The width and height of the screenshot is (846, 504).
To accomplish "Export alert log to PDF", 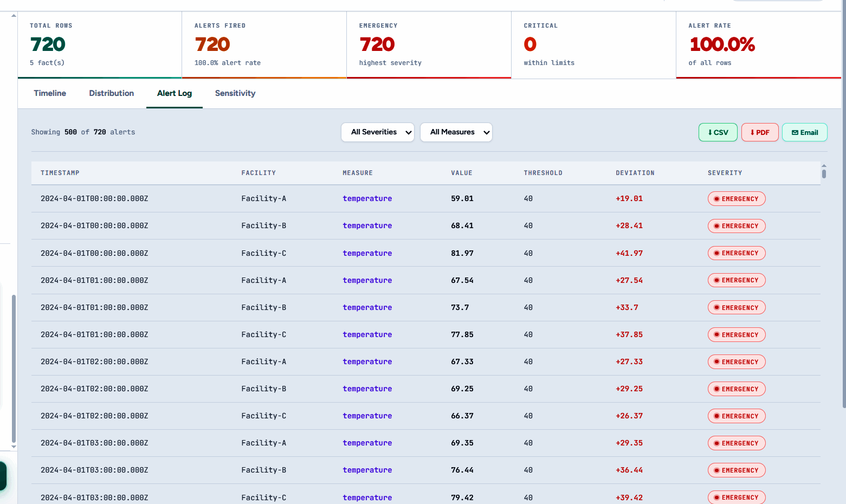I will 759,132.
